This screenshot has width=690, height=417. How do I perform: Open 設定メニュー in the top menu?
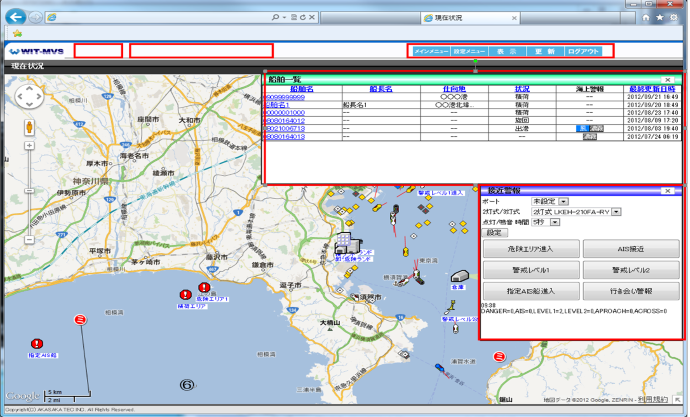[x=470, y=51]
